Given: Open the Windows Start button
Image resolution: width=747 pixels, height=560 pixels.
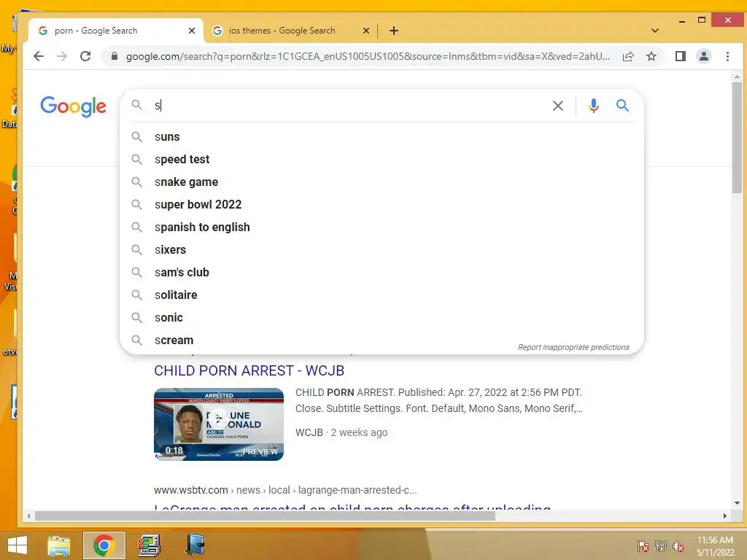Looking at the screenshot, I should [18, 545].
